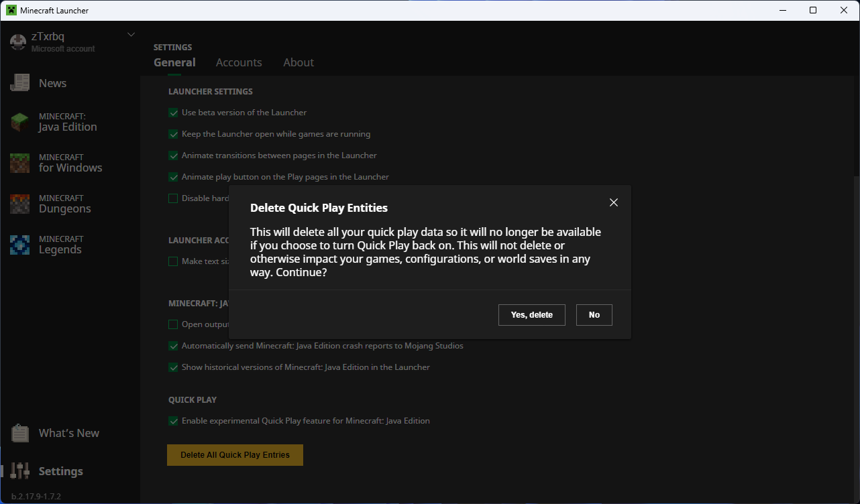Uncheck 'Keep the Launcher open while games are running'

[173, 134]
